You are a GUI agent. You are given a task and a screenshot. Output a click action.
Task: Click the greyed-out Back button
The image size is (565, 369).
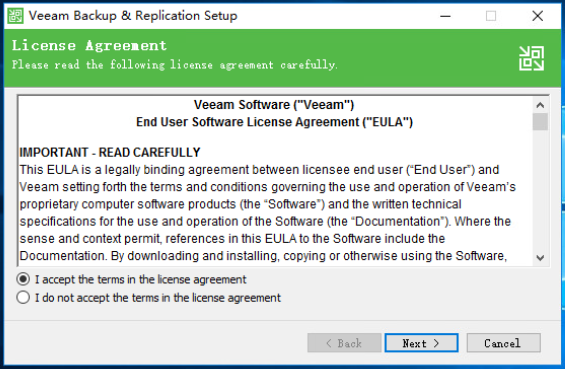pos(344,343)
